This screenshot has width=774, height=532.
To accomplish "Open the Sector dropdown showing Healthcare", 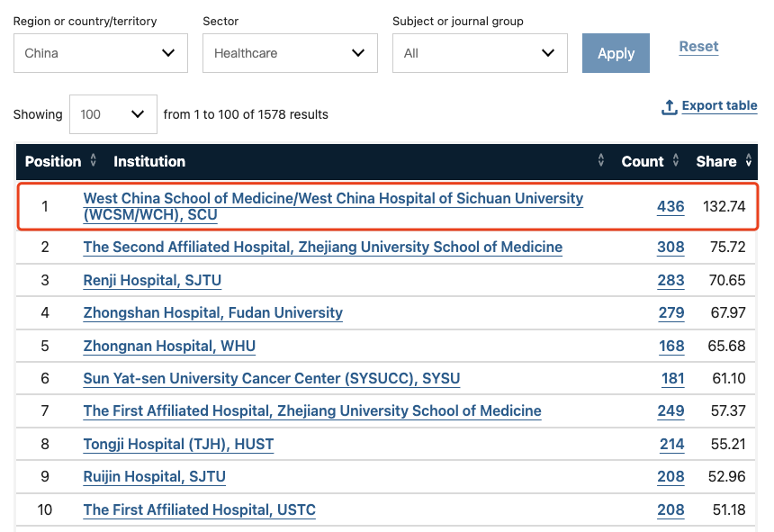I will point(290,53).
